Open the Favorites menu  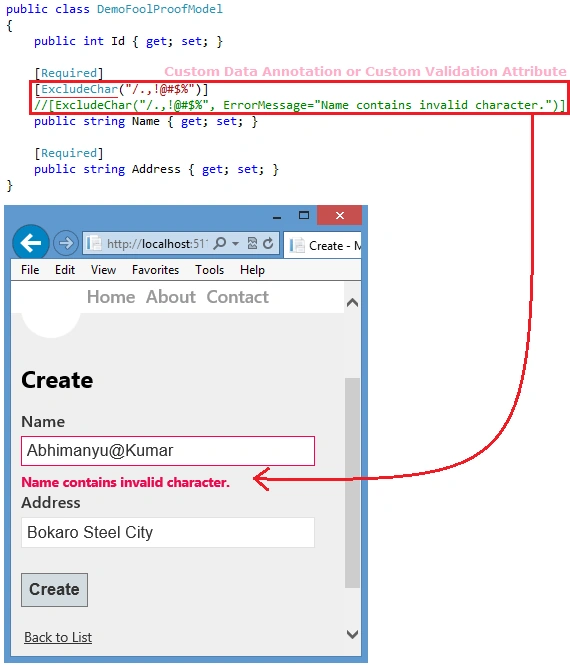click(x=155, y=270)
